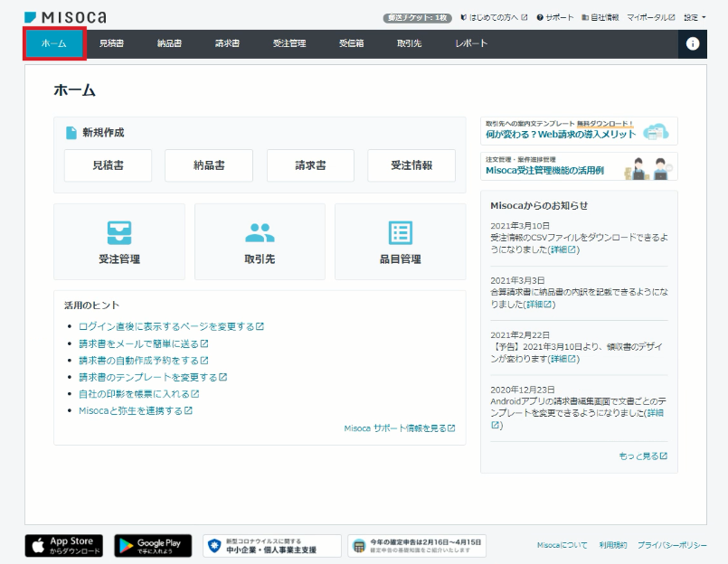The height and width of the screenshot is (564, 728).
Task: Open 取引先 tile with people icon
Action: coord(260,242)
